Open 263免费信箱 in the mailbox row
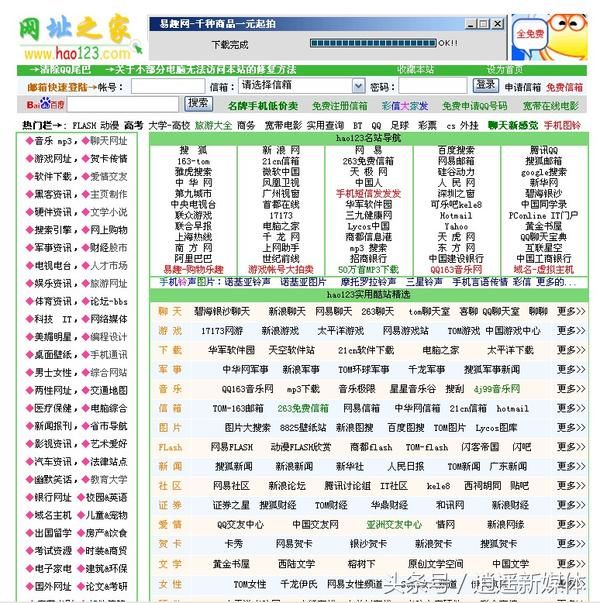Screen dimensions: 600x603 click(x=303, y=408)
